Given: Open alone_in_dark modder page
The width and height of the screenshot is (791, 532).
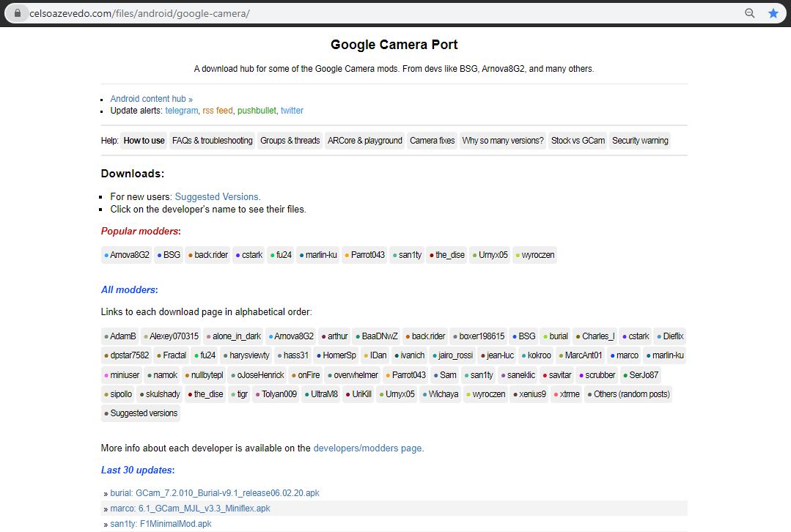Looking at the screenshot, I should coord(234,336).
